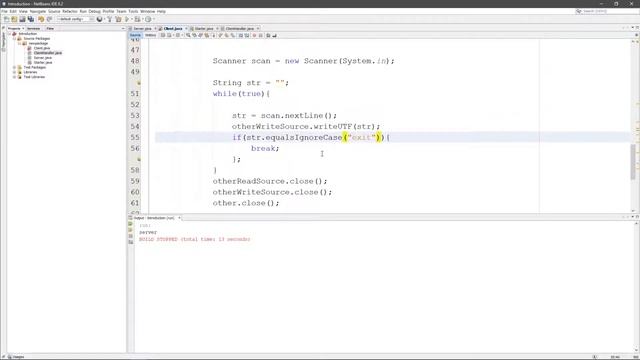Click line number 55 in gutter
The image size is (640, 360).
point(135,138)
